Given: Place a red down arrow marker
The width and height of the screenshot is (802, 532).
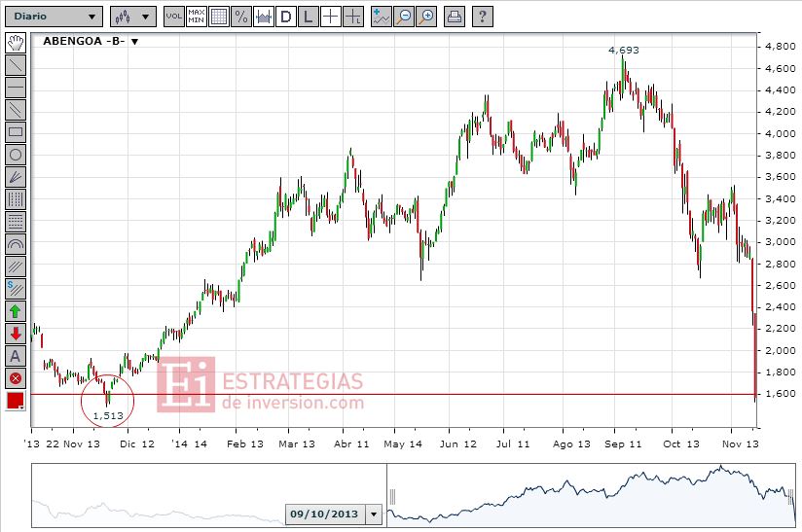Looking at the screenshot, I should (x=16, y=334).
